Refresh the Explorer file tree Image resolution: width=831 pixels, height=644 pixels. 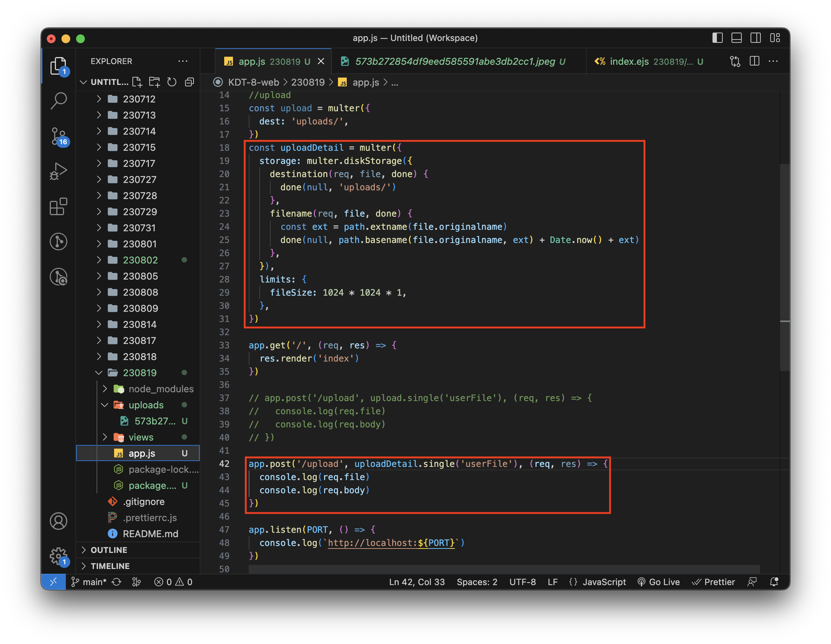(x=172, y=82)
